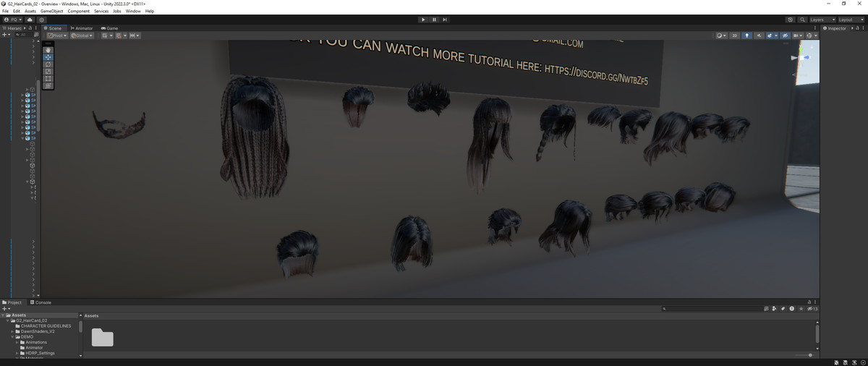Viewport: 868px width, 366px height.
Task: Click the Pause button
Action: [434, 20]
